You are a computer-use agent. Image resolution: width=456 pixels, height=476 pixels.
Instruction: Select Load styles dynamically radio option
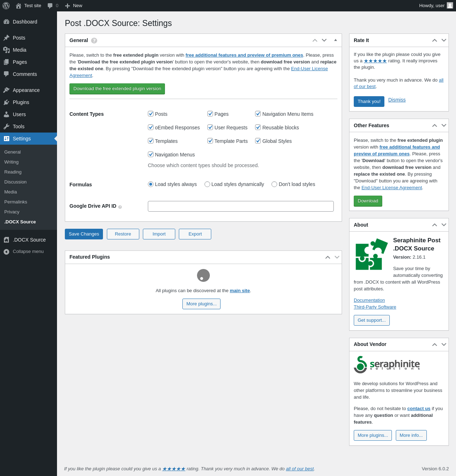[x=207, y=184]
